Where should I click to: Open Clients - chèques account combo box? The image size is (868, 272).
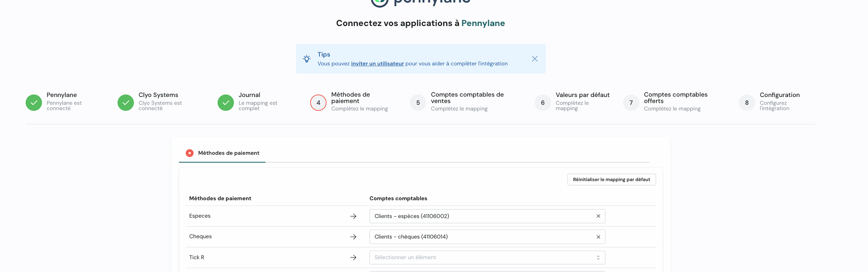(x=480, y=237)
